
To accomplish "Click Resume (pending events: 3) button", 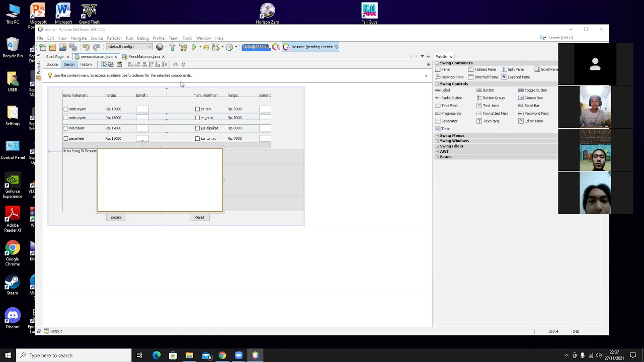I will coord(310,47).
